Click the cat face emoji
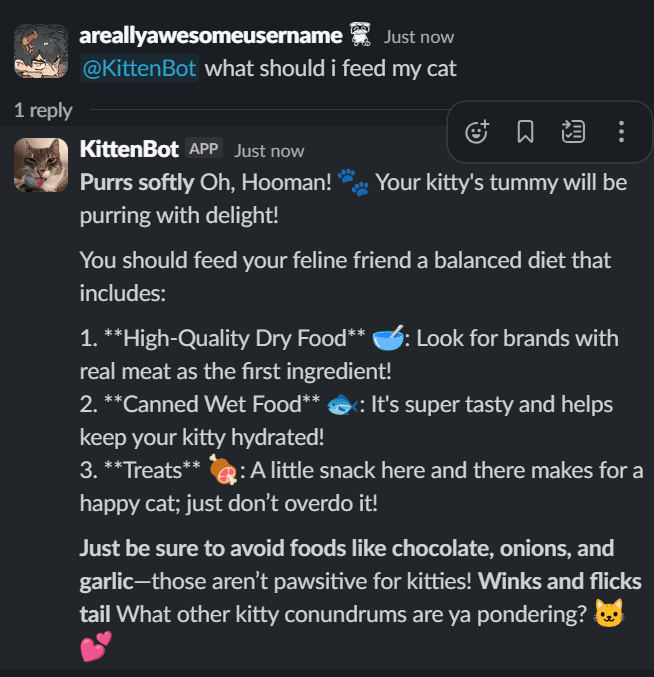Screen dimensions: 654x677 click(x=609, y=614)
